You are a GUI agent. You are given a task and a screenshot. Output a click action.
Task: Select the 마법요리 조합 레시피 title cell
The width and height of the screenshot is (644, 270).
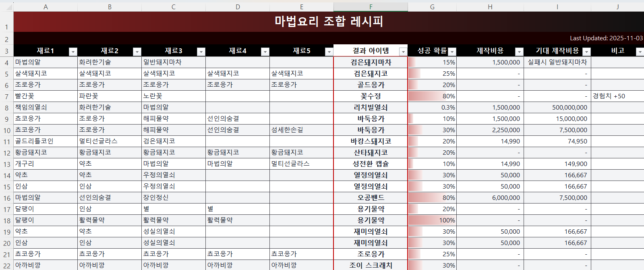coord(328,21)
